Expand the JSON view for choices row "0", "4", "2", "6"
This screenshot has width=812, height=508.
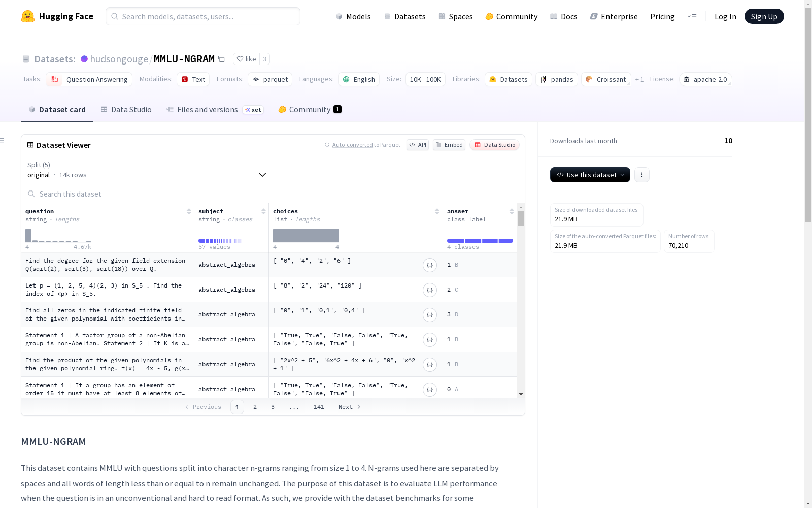[x=430, y=265]
